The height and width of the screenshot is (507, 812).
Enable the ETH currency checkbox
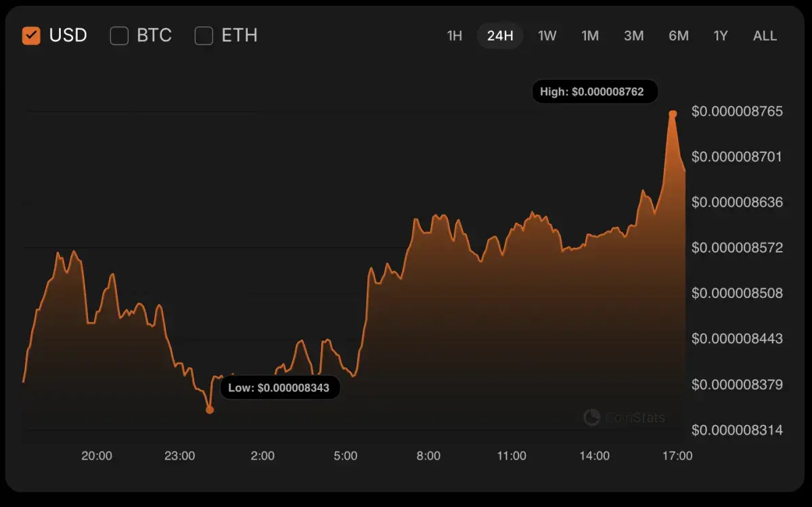(x=204, y=35)
